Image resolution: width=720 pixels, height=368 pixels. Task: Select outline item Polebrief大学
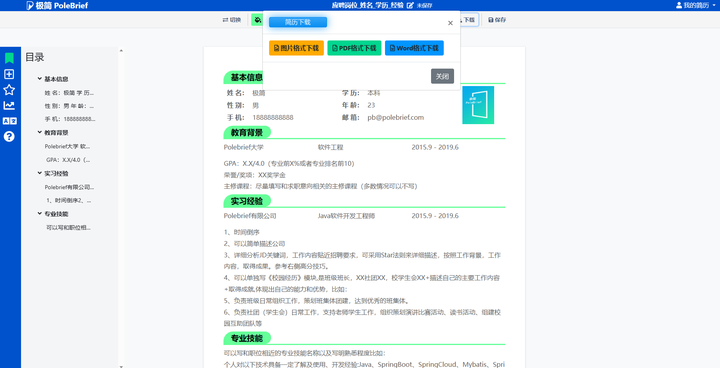tap(68, 147)
